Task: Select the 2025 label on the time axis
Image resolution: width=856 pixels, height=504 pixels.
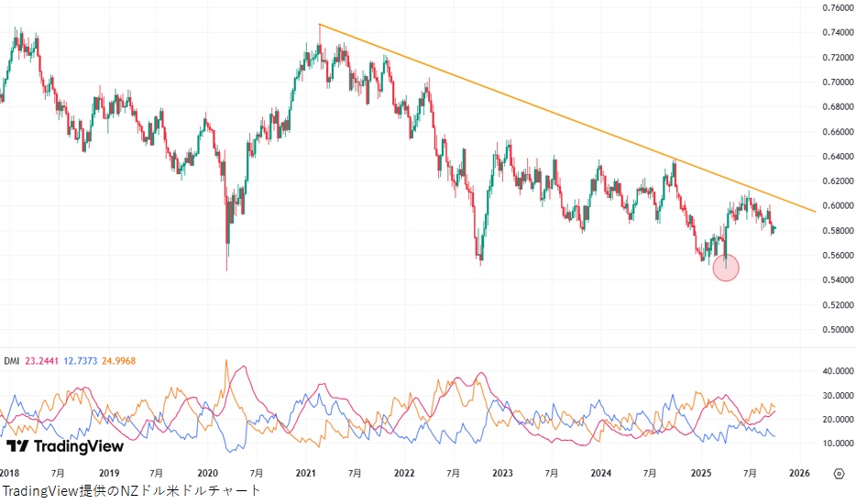Action: coord(700,474)
